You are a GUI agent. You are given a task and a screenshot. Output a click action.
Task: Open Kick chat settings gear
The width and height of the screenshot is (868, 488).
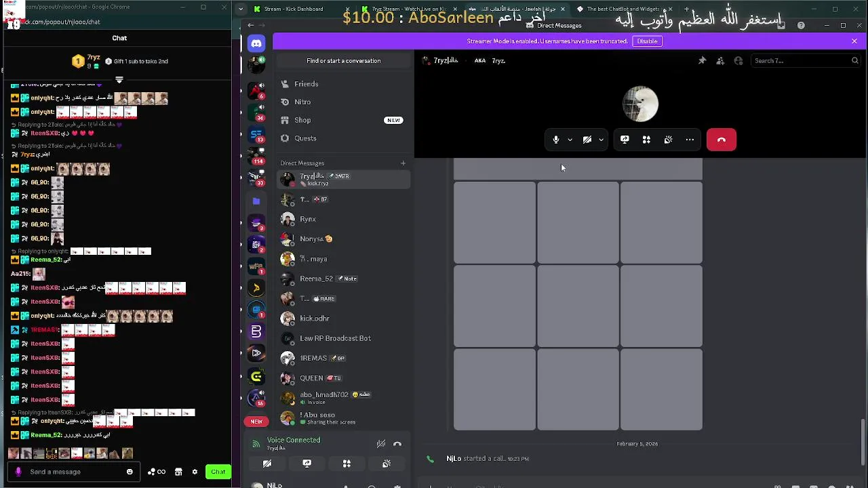pos(195,472)
